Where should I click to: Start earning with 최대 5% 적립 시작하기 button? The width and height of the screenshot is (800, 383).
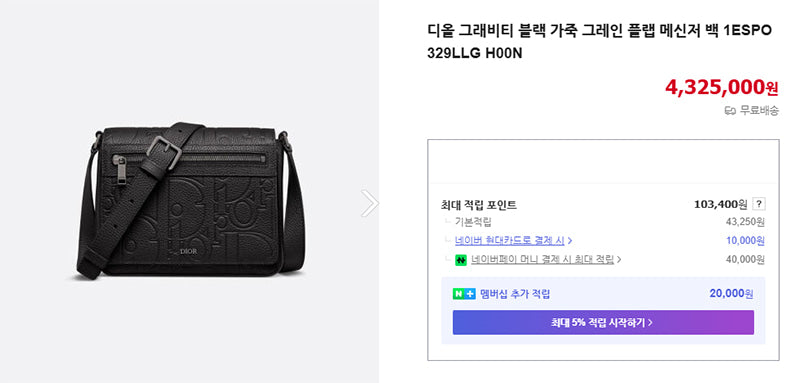(603, 322)
